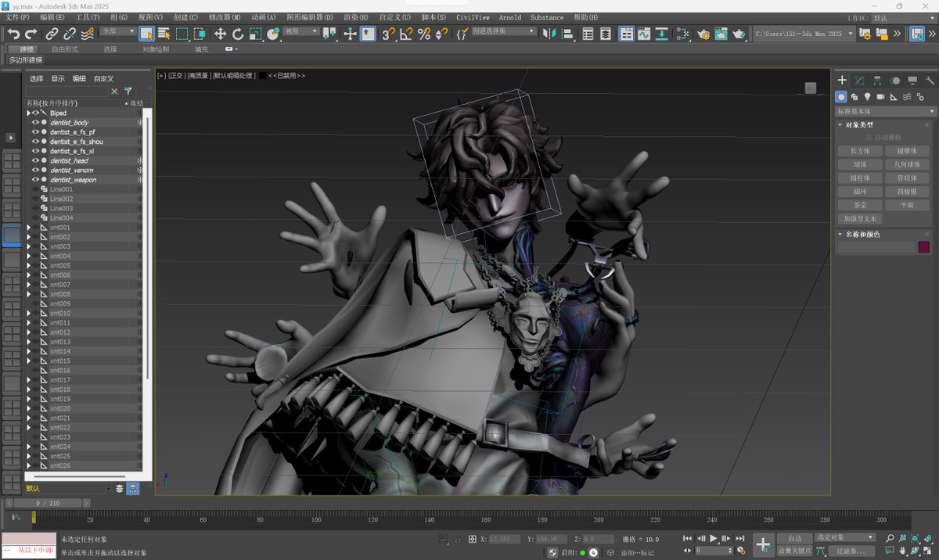Click the timeline frame slider 0 / 310

49,503
